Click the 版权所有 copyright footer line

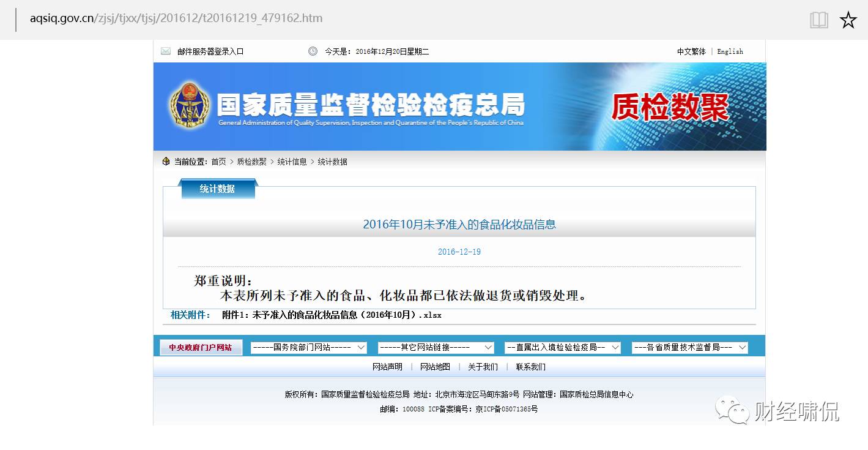pyautogui.click(x=459, y=394)
